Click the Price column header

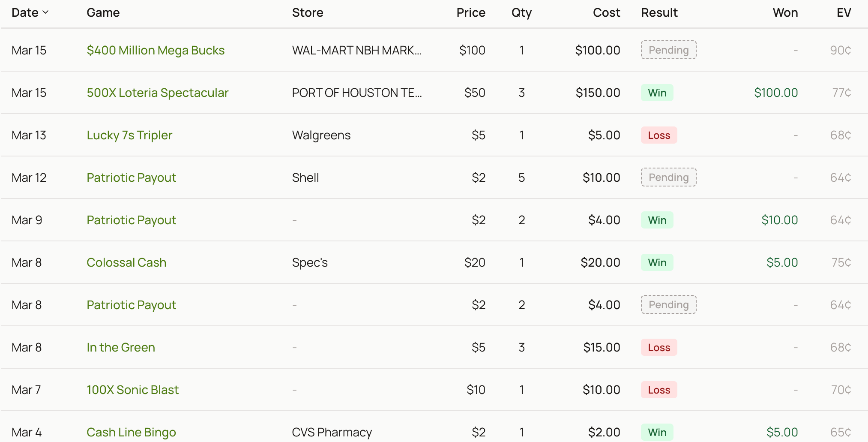pyautogui.click(x=470, y=13)
